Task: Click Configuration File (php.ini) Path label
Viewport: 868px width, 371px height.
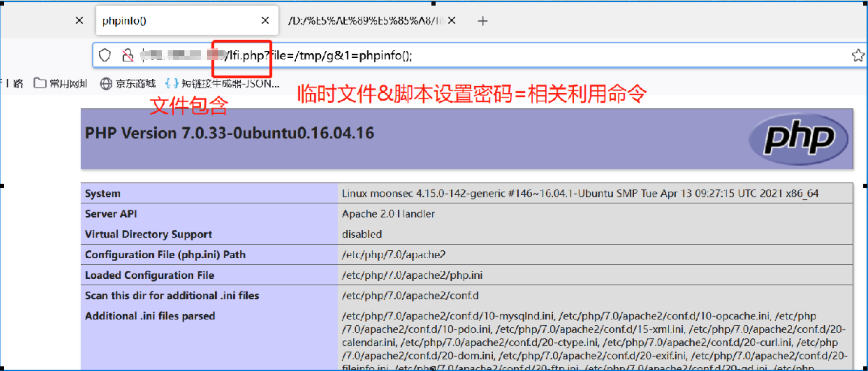Action: point(165,254)
